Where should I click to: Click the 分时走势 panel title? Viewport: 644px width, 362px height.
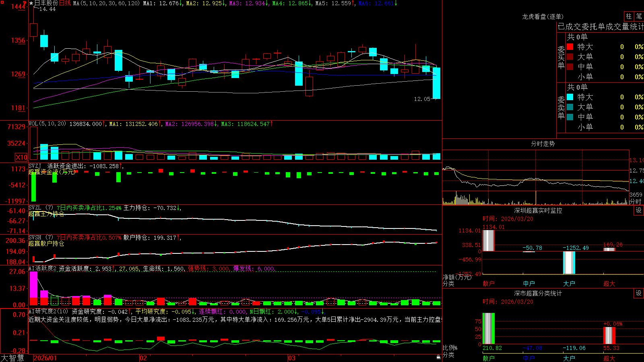pos(543,144)
